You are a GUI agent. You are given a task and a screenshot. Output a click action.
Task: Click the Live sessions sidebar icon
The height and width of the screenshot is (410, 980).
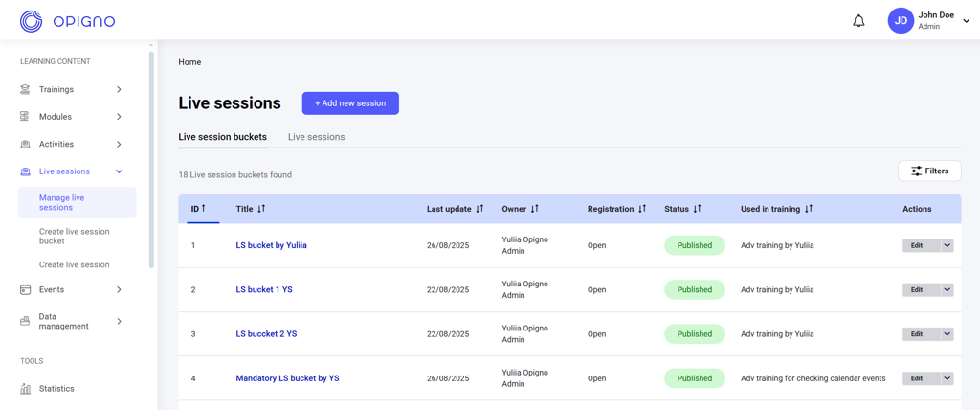click(x=25, y=171)
